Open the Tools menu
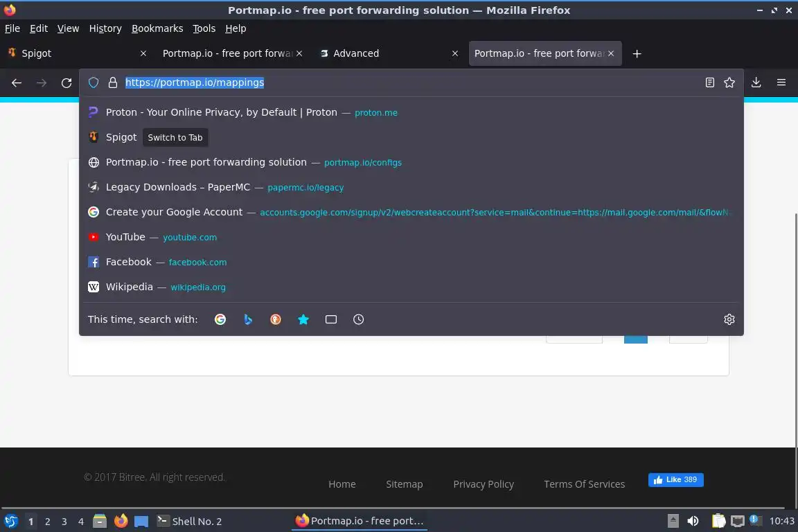This screenshot has width=798, height=532. pos(204,28)
